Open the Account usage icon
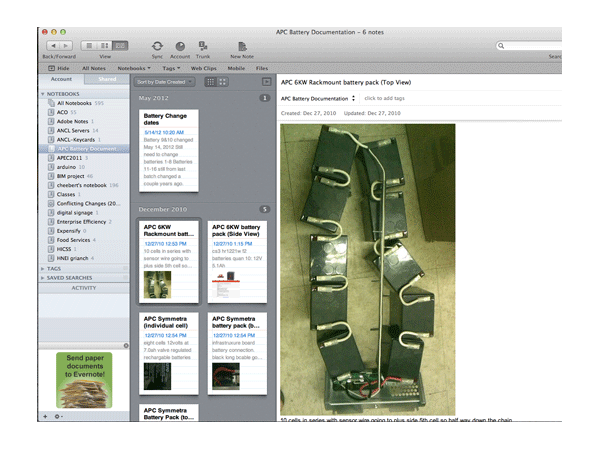Viewport: 600px width, 450px height. (180, 46)
